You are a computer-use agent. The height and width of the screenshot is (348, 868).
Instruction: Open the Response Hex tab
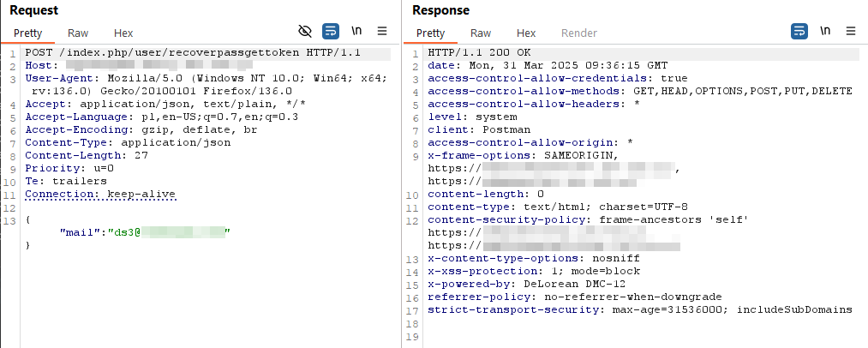pyautogui.click(x=526, y=33)
